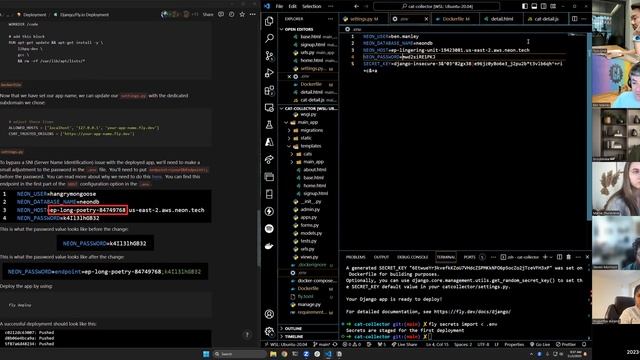This screenshot has width=640, height=360.
Task: Switch to the Problems panel tab
Action: coord(356,257)
